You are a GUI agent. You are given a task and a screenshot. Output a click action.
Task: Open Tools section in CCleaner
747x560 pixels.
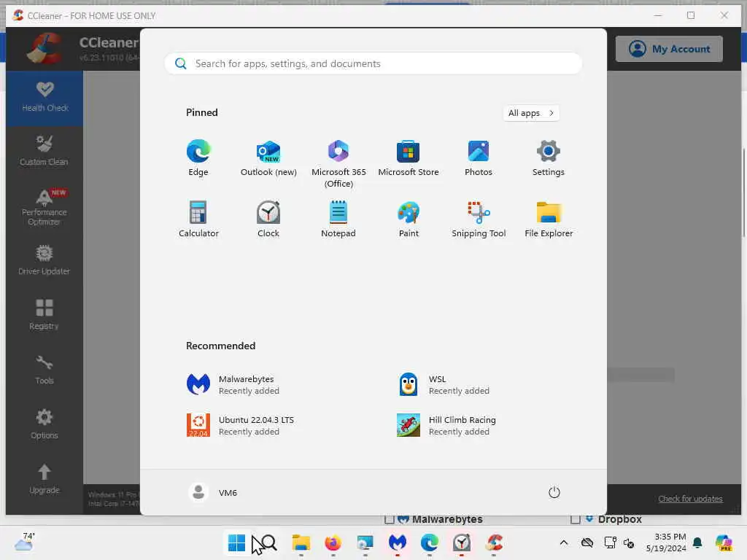[44, 370]
